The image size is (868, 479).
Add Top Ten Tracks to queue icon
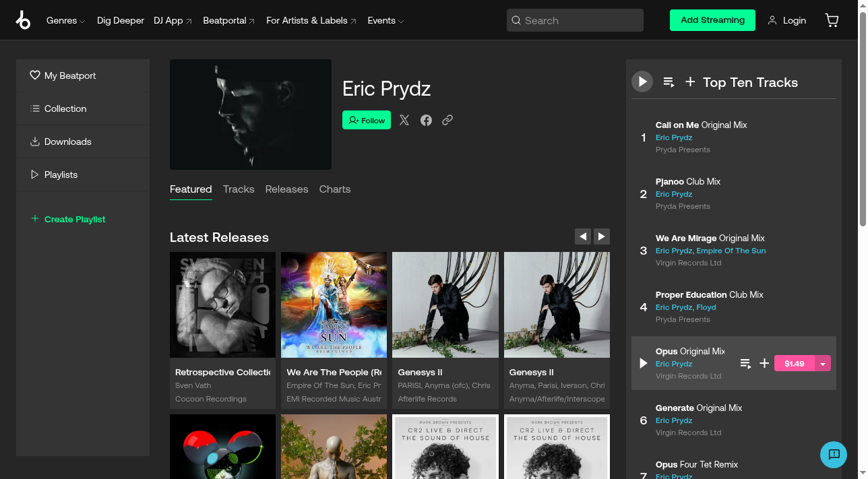coord(669,82)
